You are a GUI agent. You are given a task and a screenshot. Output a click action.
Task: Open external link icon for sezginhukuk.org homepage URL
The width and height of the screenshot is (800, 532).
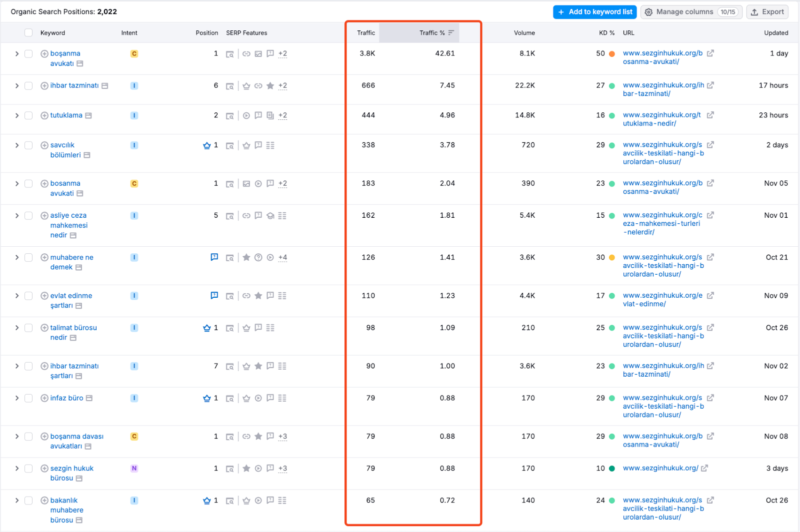point(704,468)
